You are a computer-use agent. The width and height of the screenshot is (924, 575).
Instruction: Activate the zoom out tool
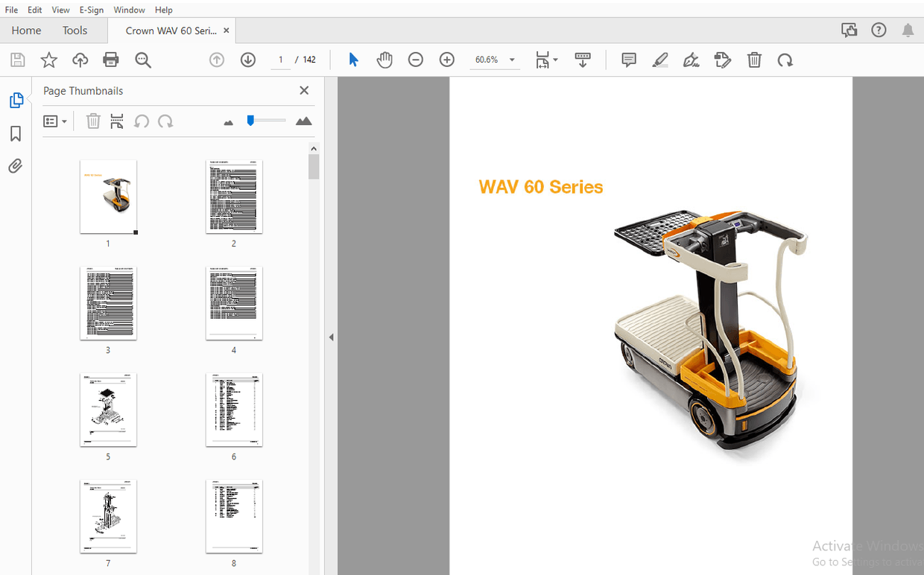(x=415, y=60)
